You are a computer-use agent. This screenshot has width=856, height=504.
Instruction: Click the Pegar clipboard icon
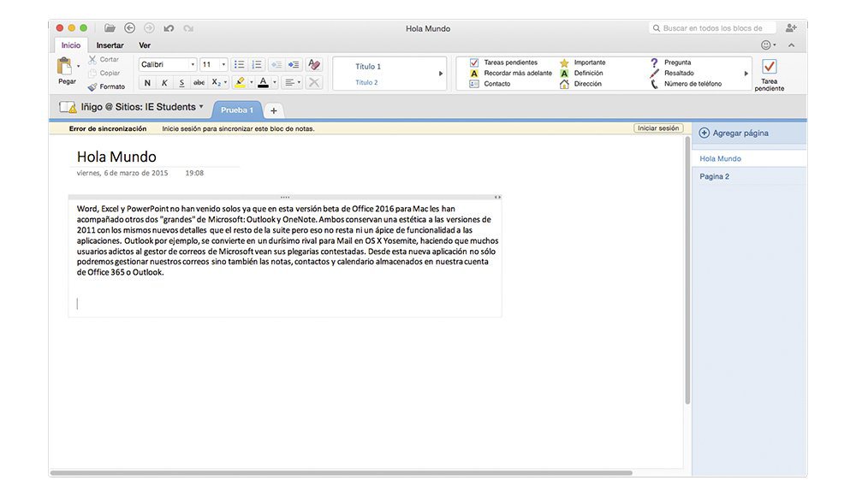(64, 66)
